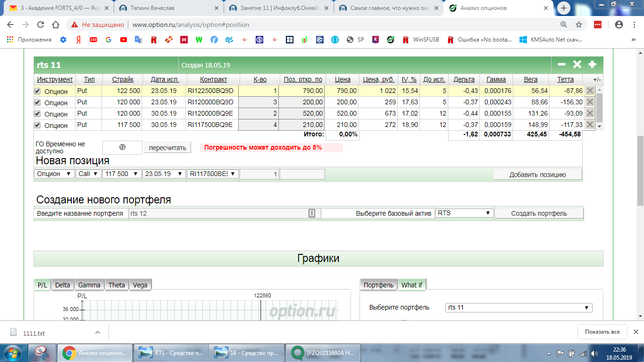Open the strike dropdown showing 117 500

(x=122, y=174)
